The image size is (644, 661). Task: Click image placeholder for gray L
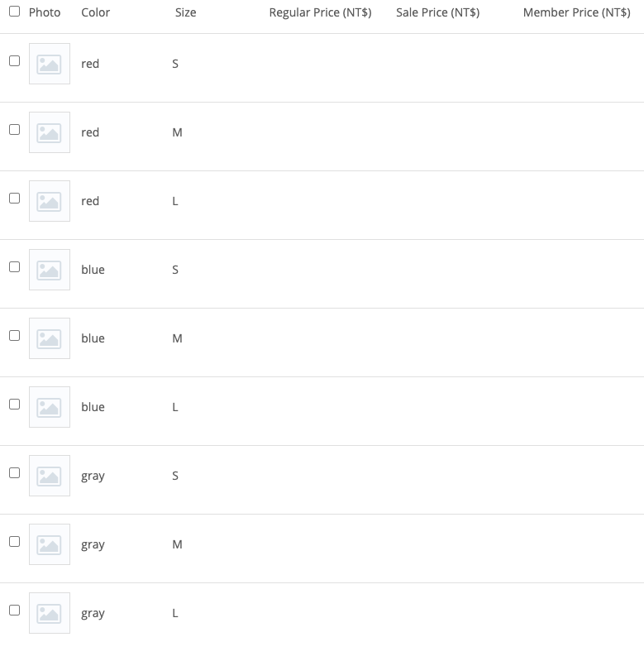pos(50,613)
